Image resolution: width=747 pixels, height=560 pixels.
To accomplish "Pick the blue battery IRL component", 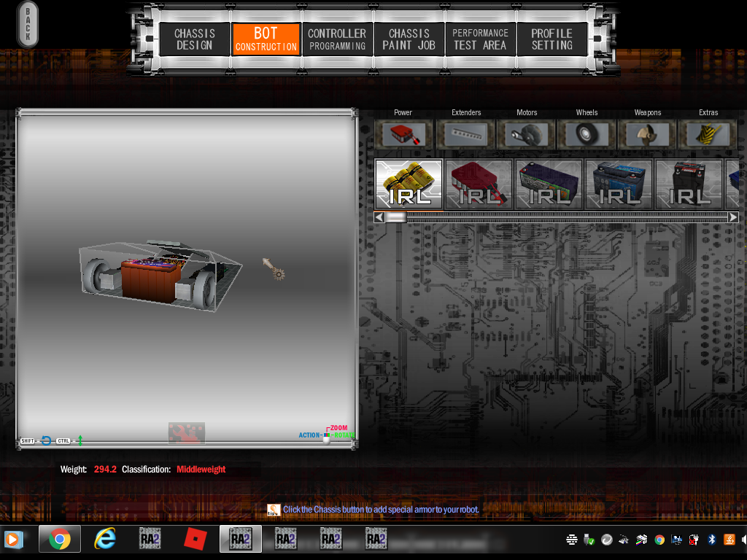I will (x=619, y=184).
